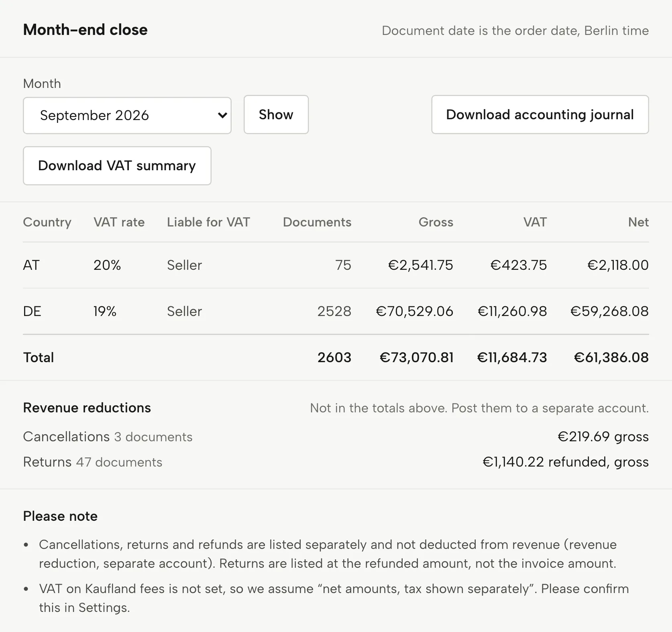Click the Show button
The height and width of the screenshot is (632, 672).
pos(276,114)
